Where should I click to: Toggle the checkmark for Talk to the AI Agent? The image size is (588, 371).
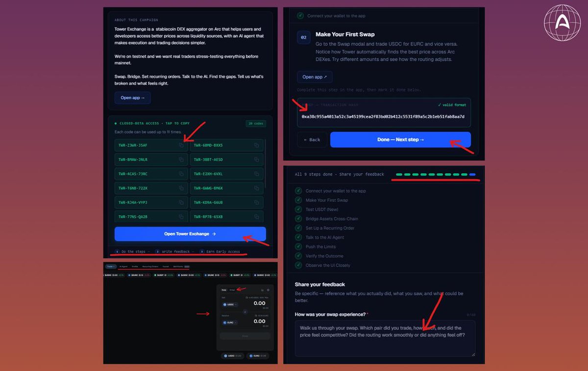[x=298, y=237]
